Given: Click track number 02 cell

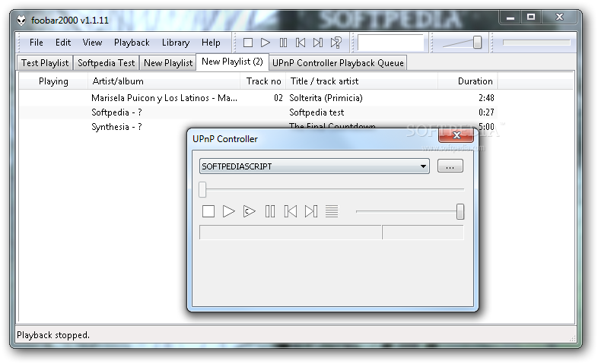Looking at the screenshot, I should coord(278,98).
